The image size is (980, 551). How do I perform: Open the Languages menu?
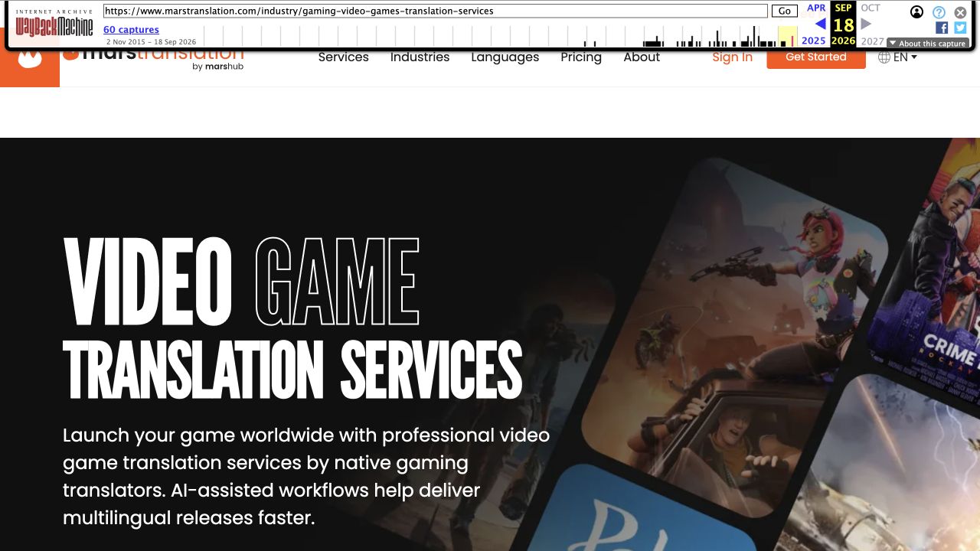505,57
